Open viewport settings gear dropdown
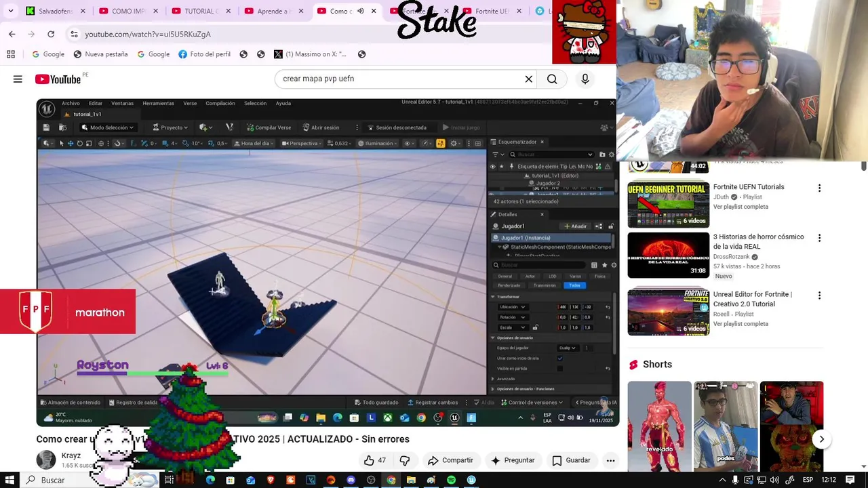The image size is (868, 488). pos(455,143)
